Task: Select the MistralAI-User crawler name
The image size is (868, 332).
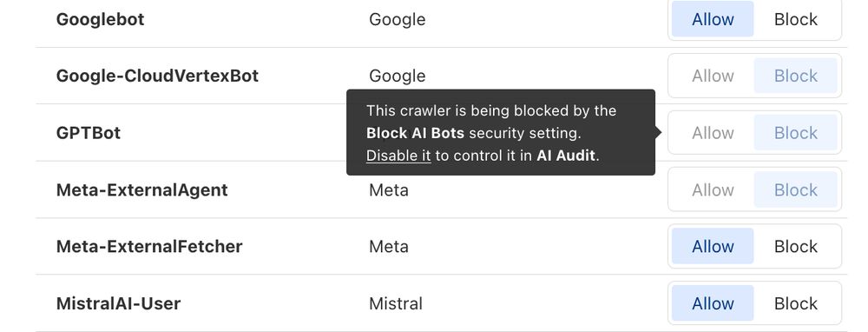Action: [x=118, y=303]
